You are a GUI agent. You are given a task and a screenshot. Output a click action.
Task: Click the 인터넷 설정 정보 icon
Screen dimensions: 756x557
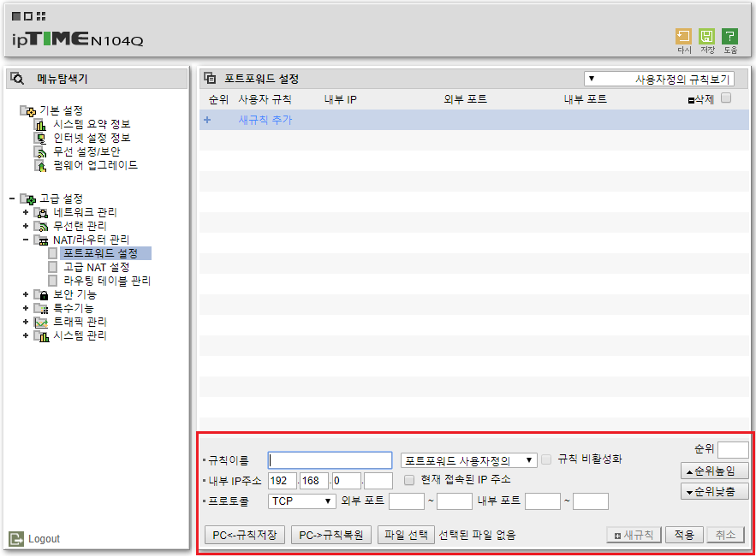(x=40, y=139)
